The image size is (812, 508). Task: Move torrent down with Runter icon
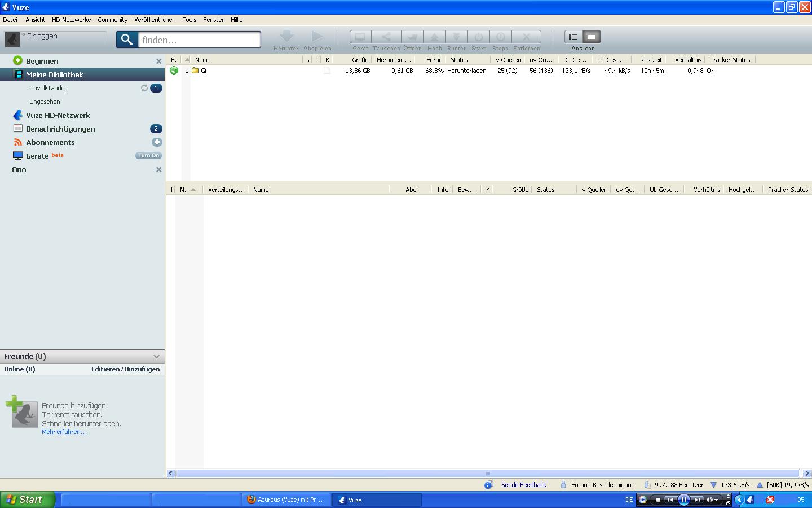coord(456,37)
